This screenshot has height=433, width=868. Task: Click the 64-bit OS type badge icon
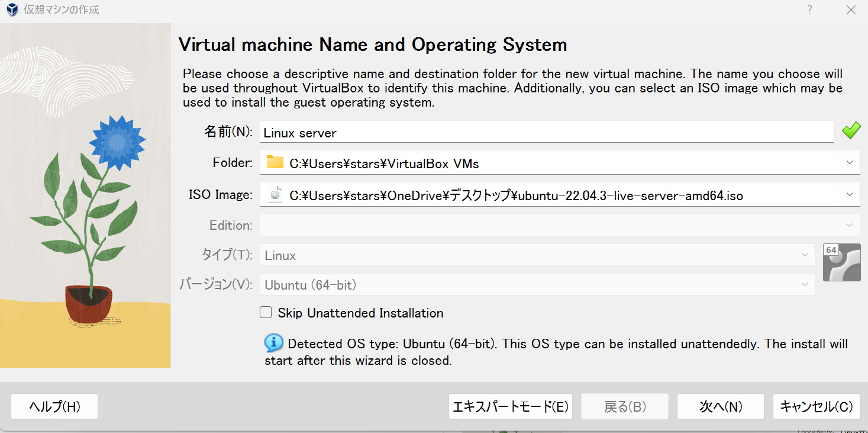[x=841, y=262]
